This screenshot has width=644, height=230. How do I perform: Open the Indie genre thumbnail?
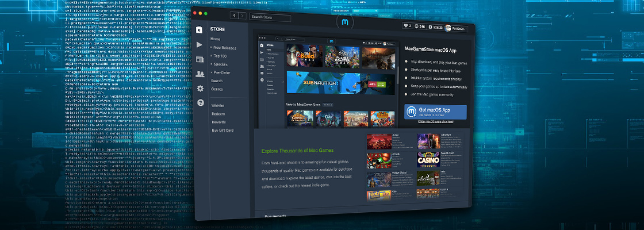pos(428,178)
